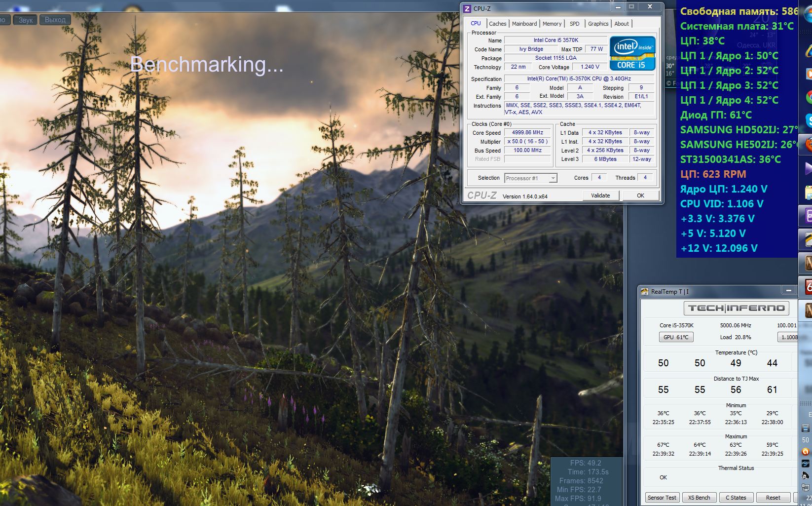
Task: Click the 5000.06 MHz reading in RealTemp
Action: point(736,325)
